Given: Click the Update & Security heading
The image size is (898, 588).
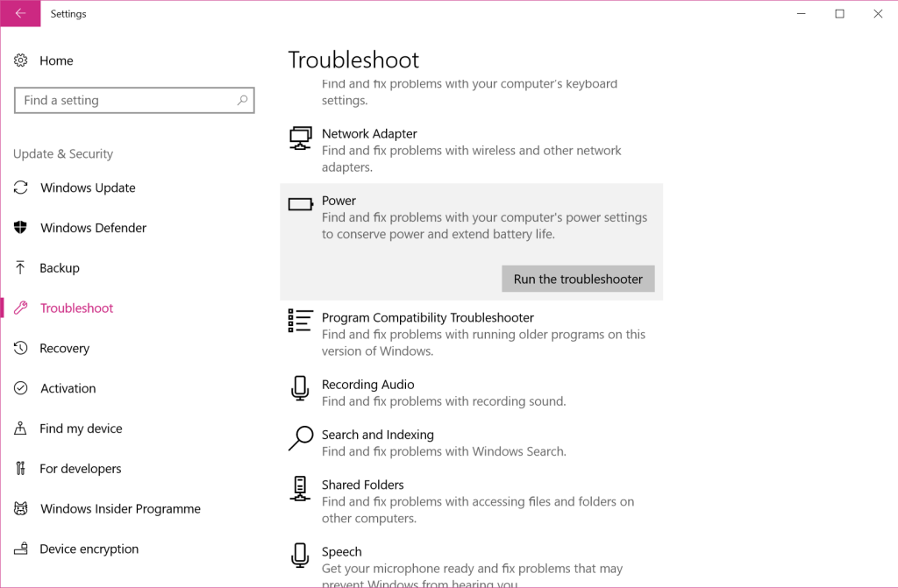Looking at the screenshot, I should [63, 153].
